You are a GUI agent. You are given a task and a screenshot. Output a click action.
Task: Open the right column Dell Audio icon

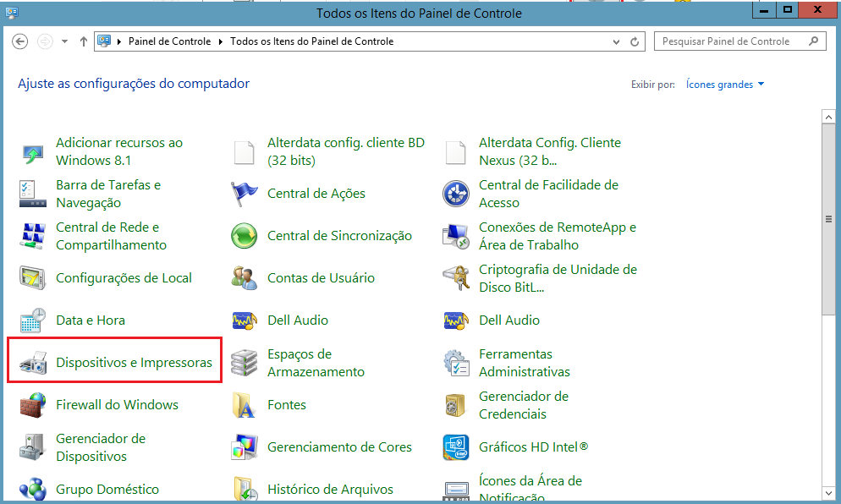(x=456, y=320)
